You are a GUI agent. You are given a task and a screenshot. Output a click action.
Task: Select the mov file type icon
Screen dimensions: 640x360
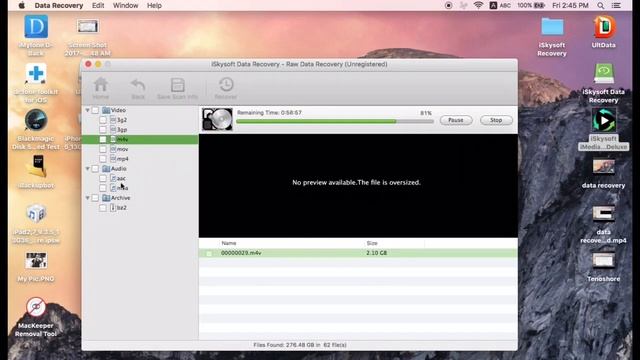click(x=113, y=149)
